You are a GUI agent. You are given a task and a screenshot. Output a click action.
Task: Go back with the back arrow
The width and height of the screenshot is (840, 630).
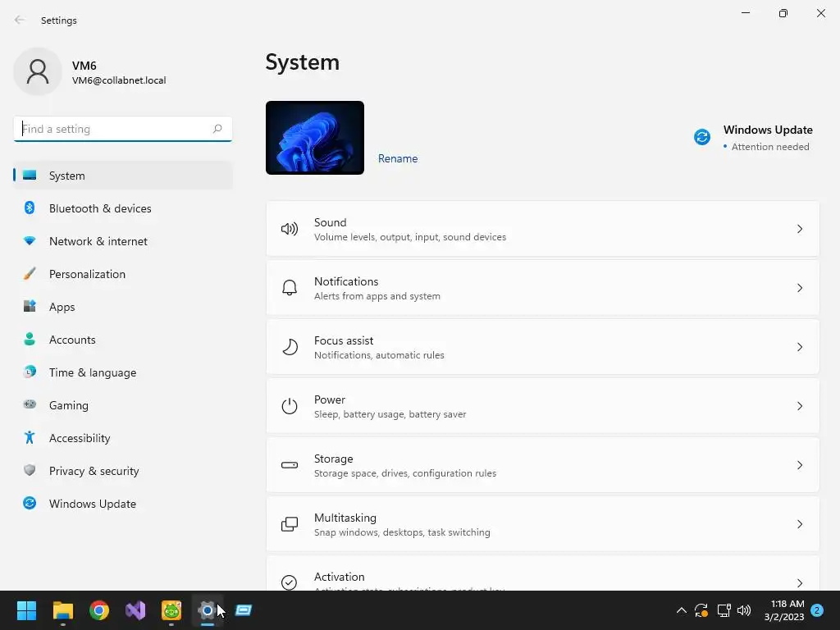(20, 20)
